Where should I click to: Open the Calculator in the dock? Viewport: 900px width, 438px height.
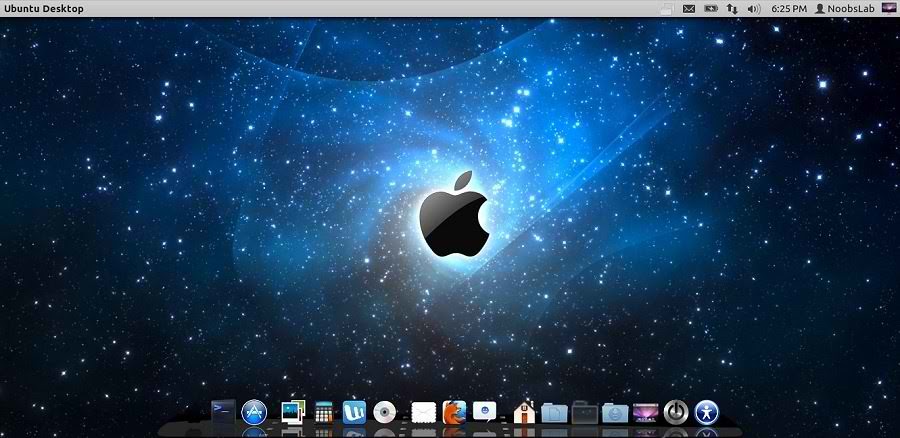[324, 412]
